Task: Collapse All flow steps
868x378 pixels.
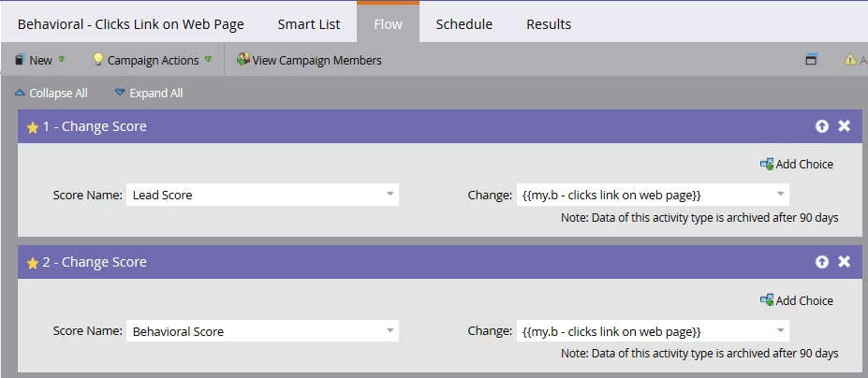Action: (x=51, y=93)
